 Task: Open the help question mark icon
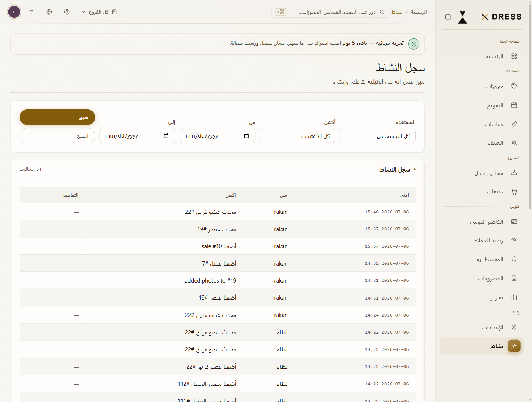point(67,12)
